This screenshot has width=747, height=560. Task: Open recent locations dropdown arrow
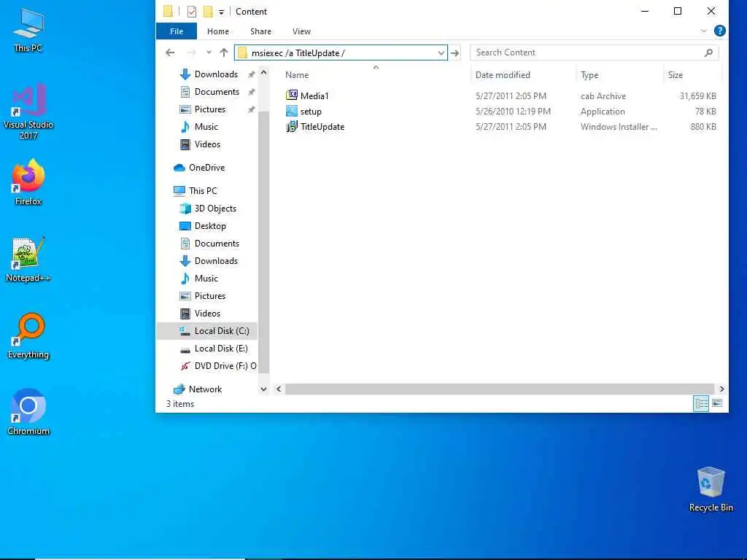tap(209, 52)
